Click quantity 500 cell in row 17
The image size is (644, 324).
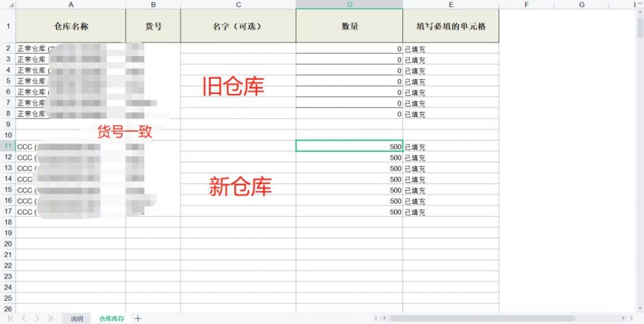point(350,211)
